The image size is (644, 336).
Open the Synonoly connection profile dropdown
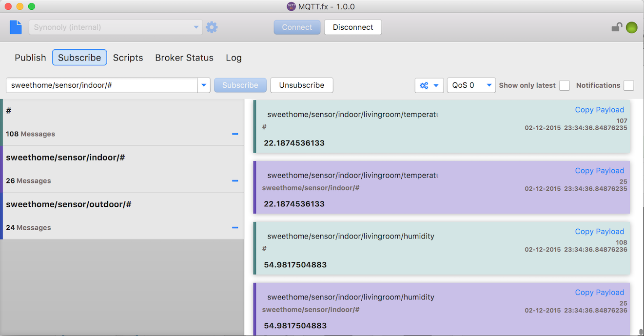[x=116, y=27]
